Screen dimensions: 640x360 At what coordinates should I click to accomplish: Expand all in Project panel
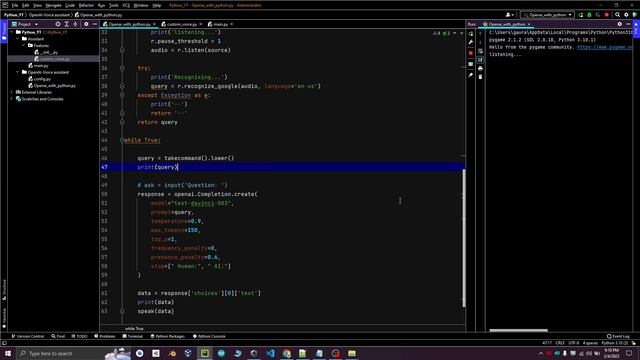pos(67,24)
